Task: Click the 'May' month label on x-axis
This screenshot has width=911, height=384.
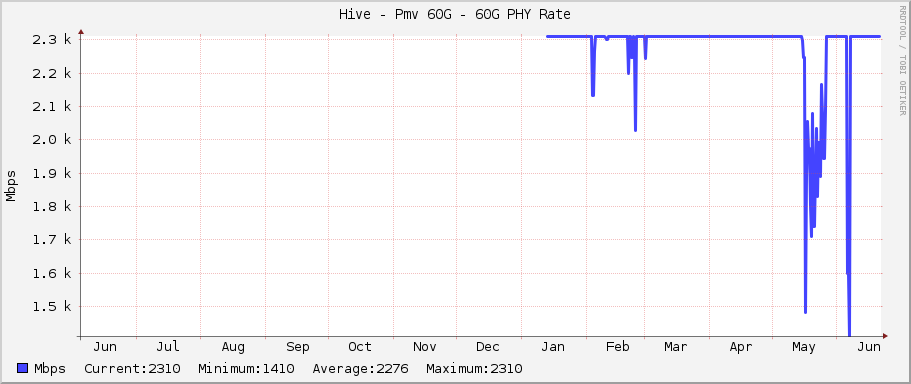Action: (804, 347)
